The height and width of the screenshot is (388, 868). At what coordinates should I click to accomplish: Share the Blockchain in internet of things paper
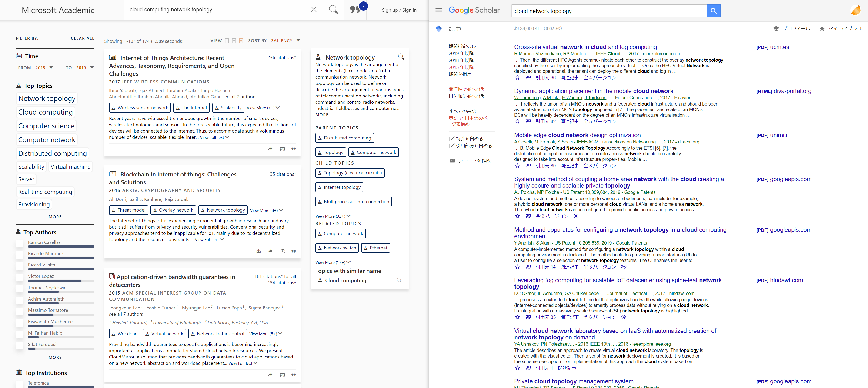tap(270, 251)
